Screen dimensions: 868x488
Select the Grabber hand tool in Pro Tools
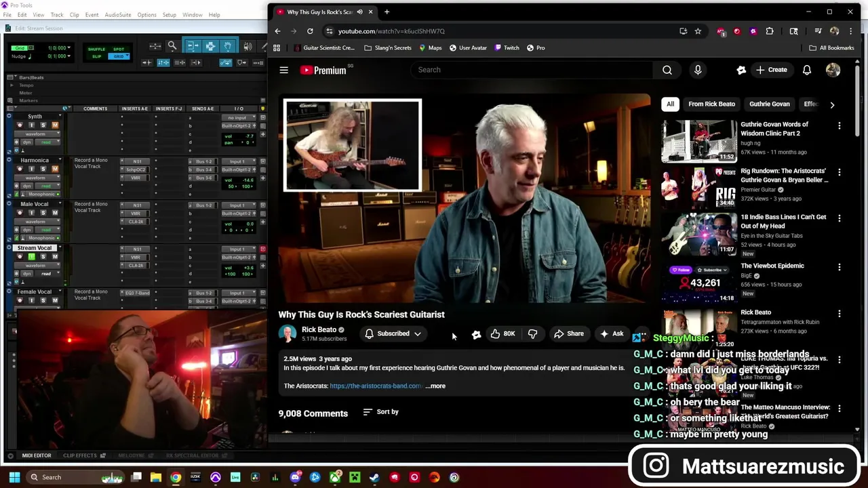point(228,46)
